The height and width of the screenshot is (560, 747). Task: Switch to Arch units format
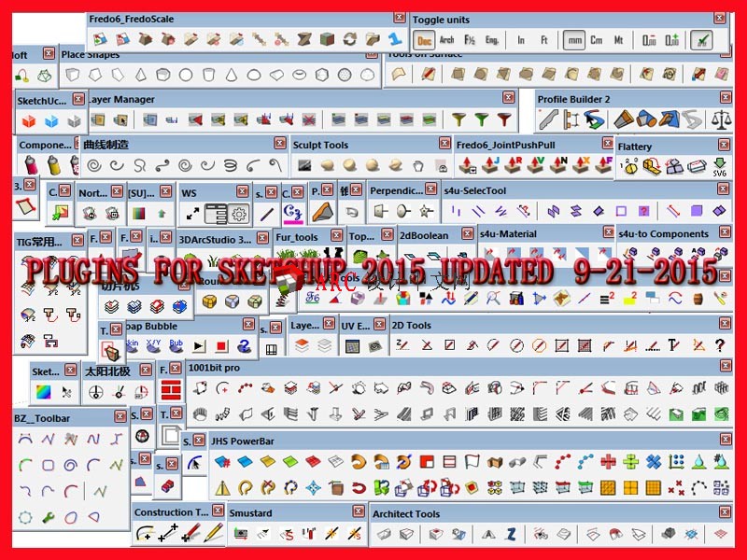click(x=446, y=40)
